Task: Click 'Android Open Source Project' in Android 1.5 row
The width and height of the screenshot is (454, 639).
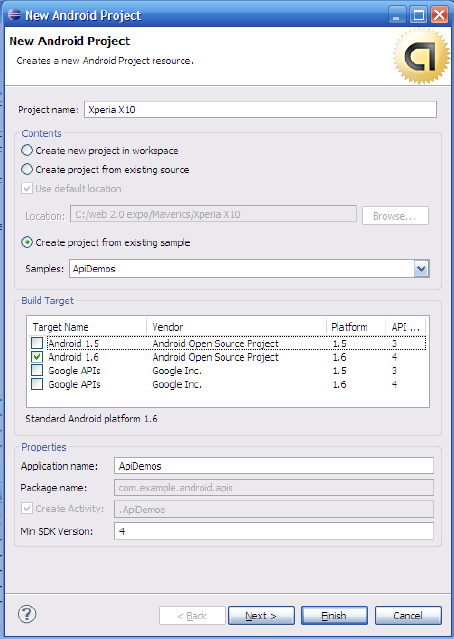Action: coord(216,344)
